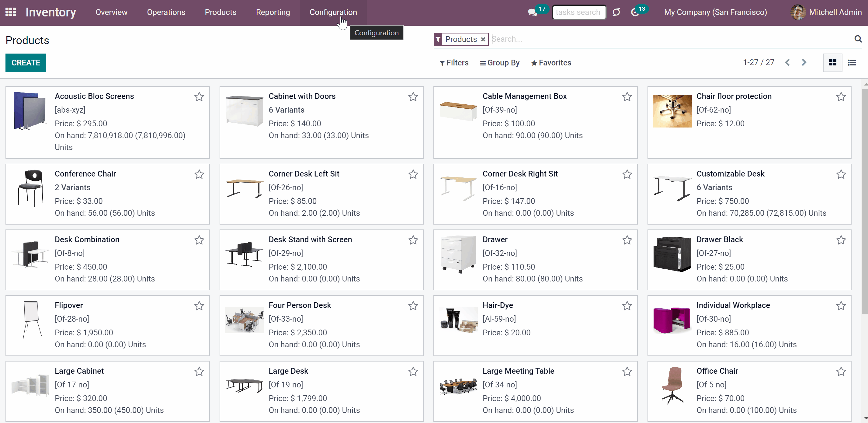This screenshot has width=868, height=423.
Task: Open the activities clock icon
Action: point(635,12)
